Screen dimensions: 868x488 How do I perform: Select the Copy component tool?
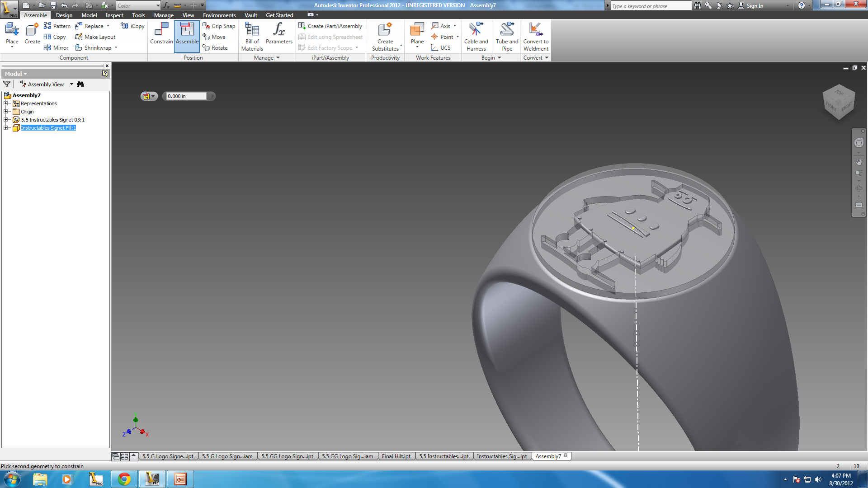(55, 37)
